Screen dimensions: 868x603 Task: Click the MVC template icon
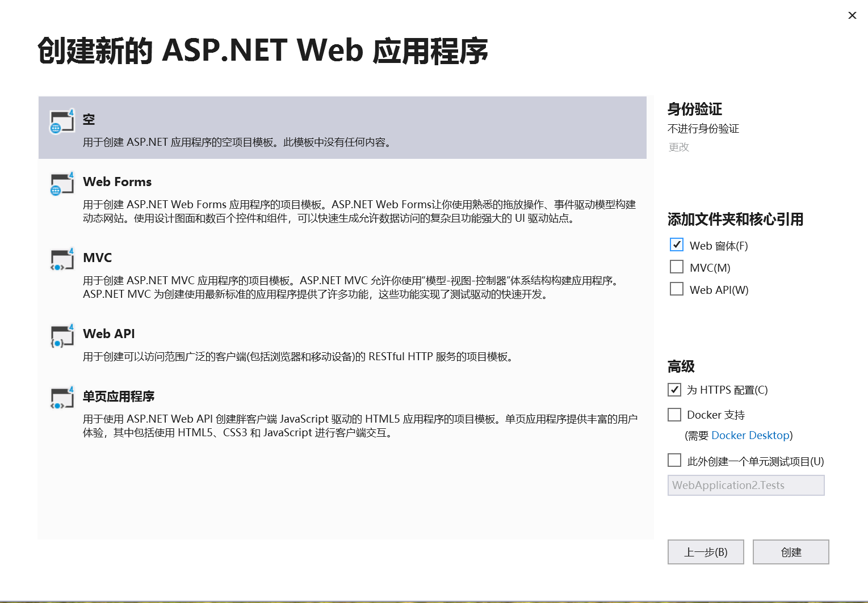tap(60, 260)
